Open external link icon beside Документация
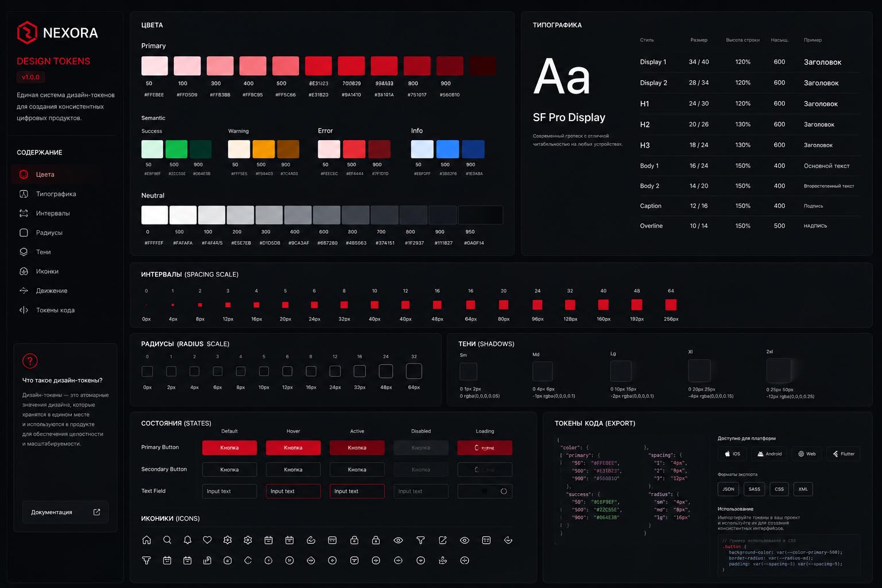The height and width of the screenshot is (588, 882). coord(96,512)
